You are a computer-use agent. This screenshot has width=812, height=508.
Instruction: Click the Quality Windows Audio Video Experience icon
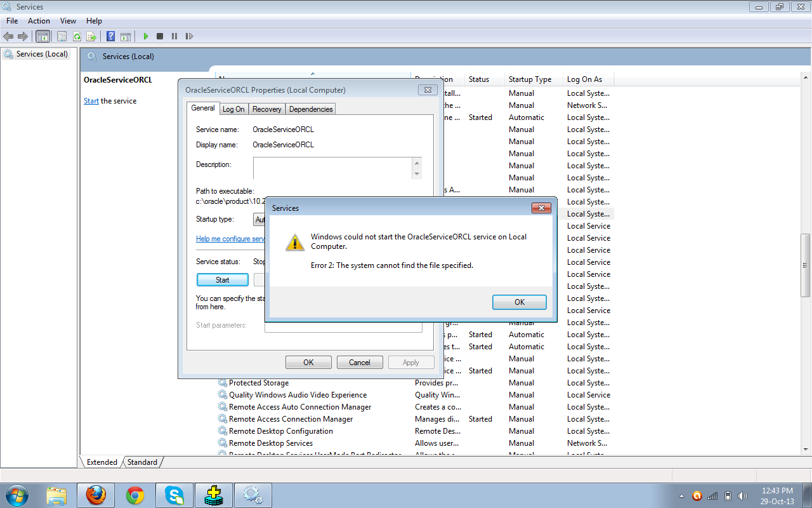tap(223, 395)
